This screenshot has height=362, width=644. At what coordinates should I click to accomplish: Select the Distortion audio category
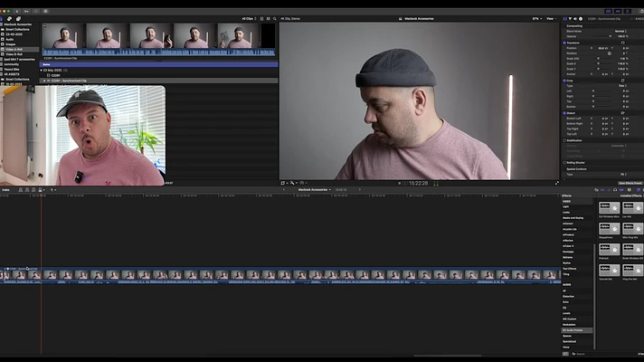(x=569, y=297)
